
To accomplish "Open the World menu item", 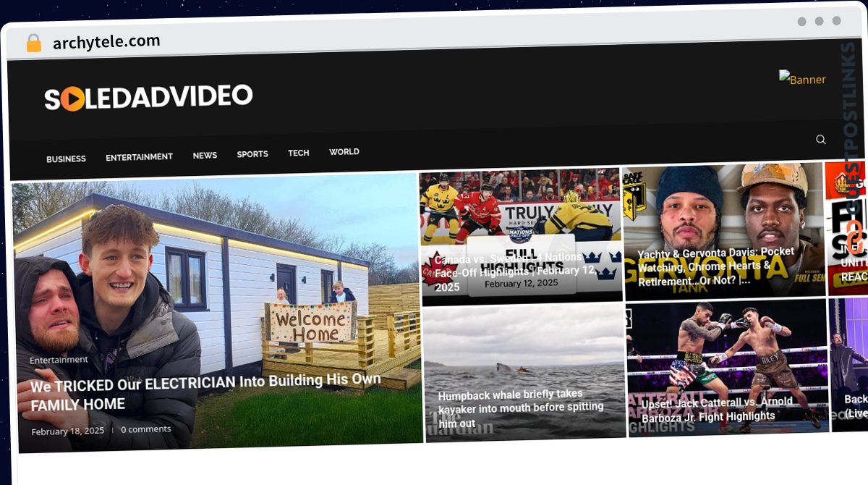I will pos(344,151).
